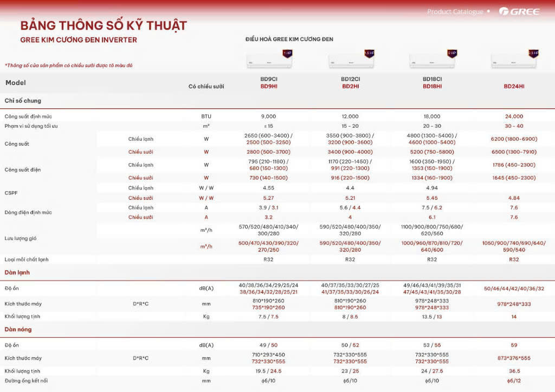Click value '6200 (1800-6900)'
555x392 pixels.
(514, 139)
